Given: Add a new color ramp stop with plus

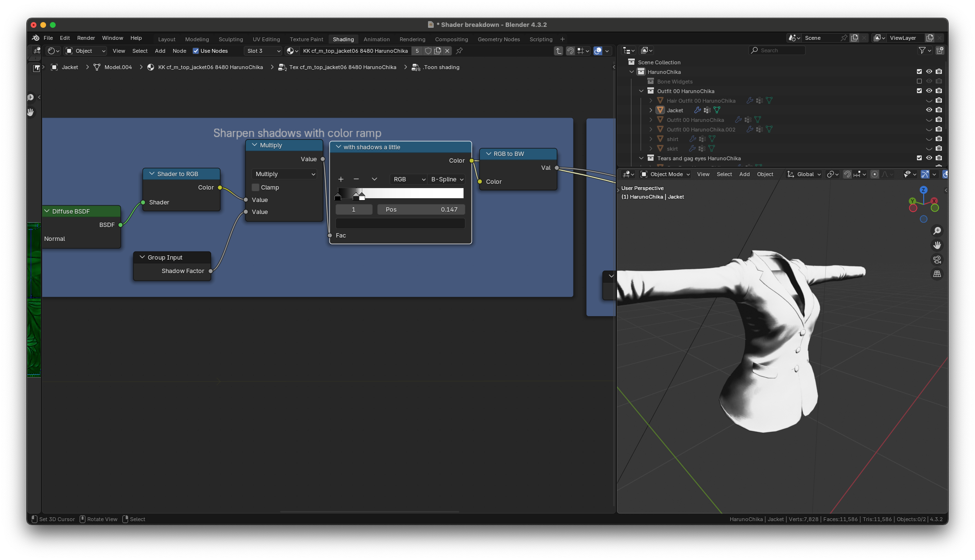Looking at the screenshot, I should (341, 179).
